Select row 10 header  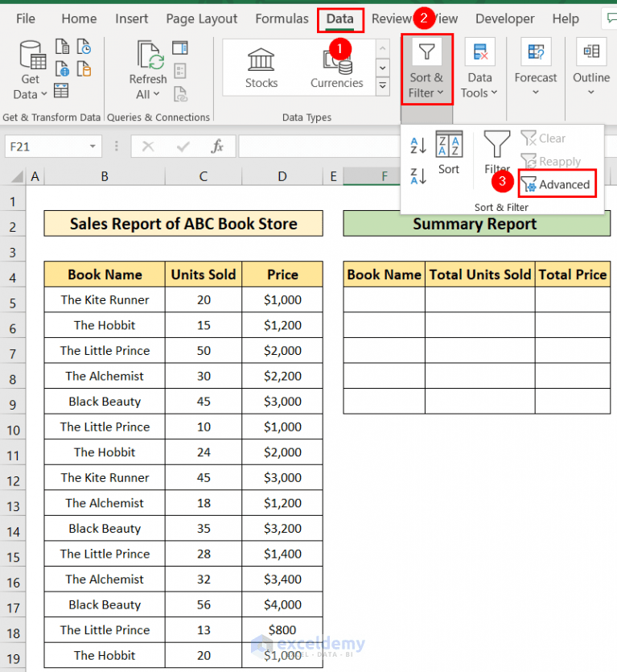click(13, 430)
